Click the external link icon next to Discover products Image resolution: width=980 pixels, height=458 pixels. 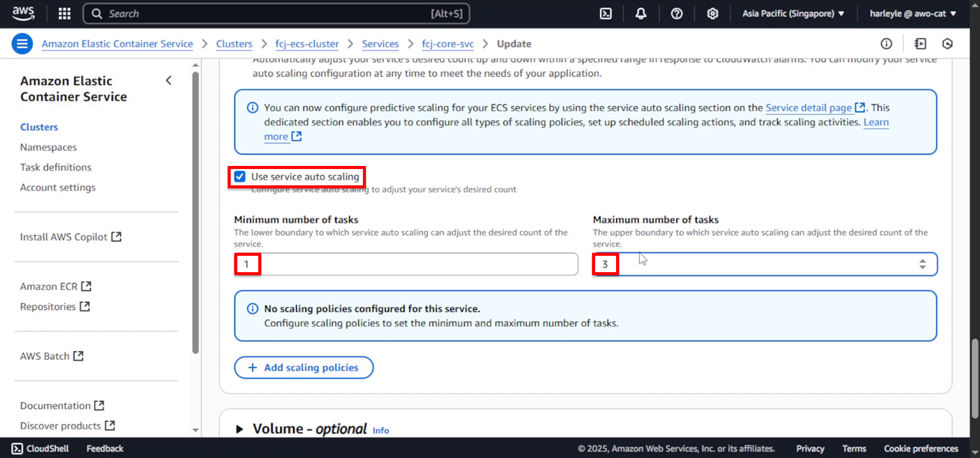110,425
